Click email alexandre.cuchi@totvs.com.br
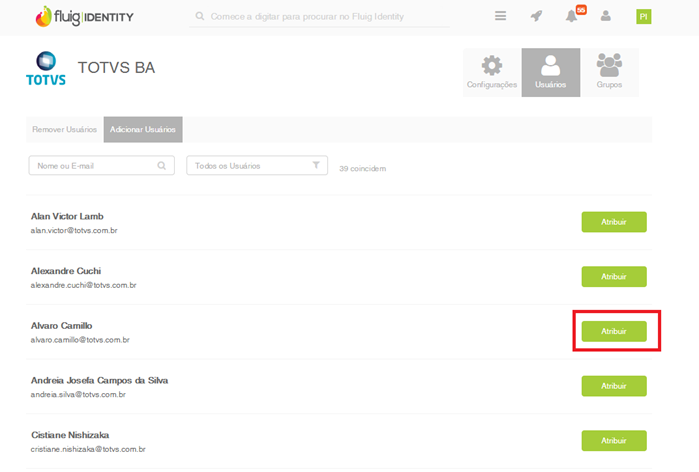Image resolution: width=699 pixels, height=472 pixels. [83, 285]
